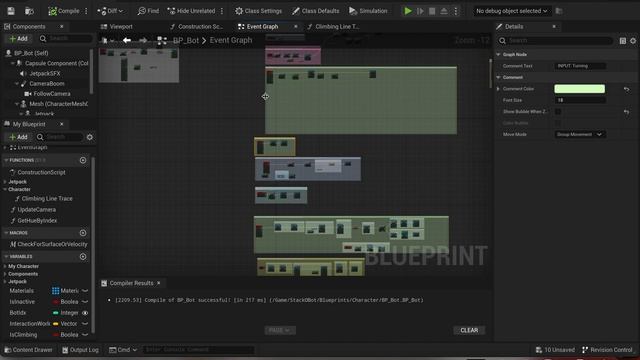Select Climbing Line Trace function

coord(47,198)
